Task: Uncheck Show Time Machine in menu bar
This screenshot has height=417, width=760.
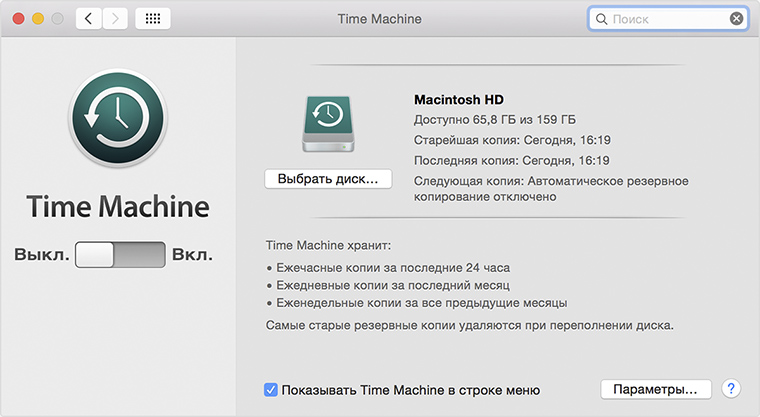Action: point(270,390)
